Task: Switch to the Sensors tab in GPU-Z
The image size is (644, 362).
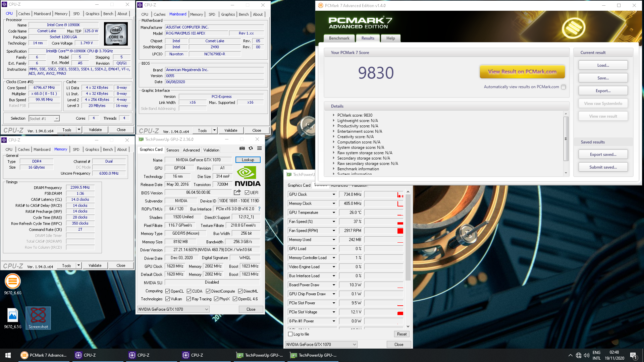Action: tap(173, 150)
